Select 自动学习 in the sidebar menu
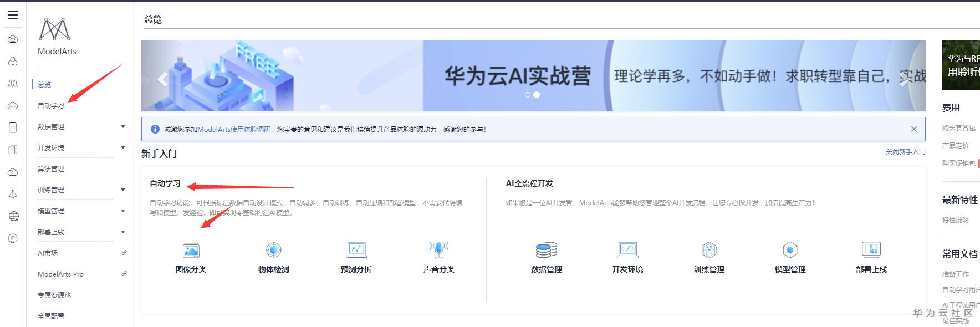 pyautogui.click(x=51, y=106)
